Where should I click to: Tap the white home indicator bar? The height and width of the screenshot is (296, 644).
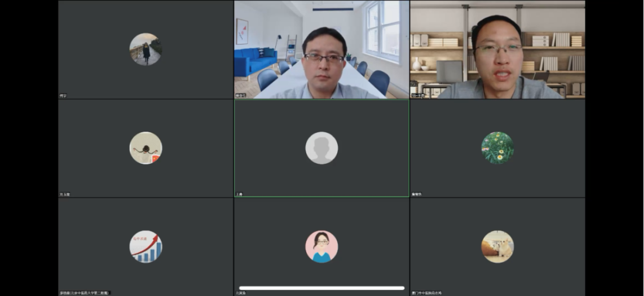(321, 288)
